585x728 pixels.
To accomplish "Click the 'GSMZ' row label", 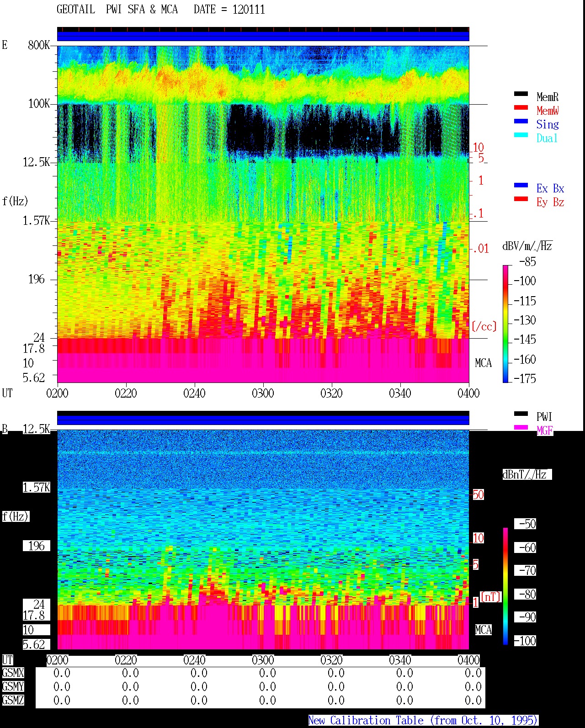I will pyautogui.click(x=13, y=700).
